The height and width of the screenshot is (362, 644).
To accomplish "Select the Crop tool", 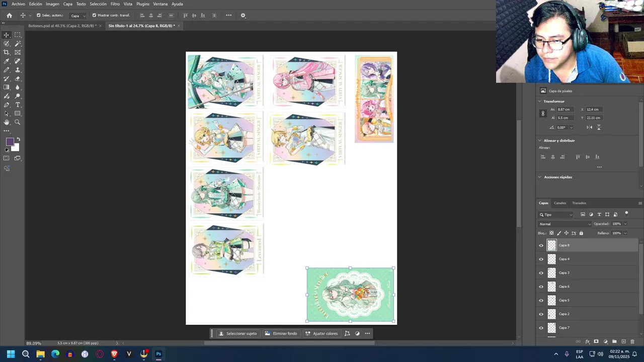I will click(x=7, y=52).
